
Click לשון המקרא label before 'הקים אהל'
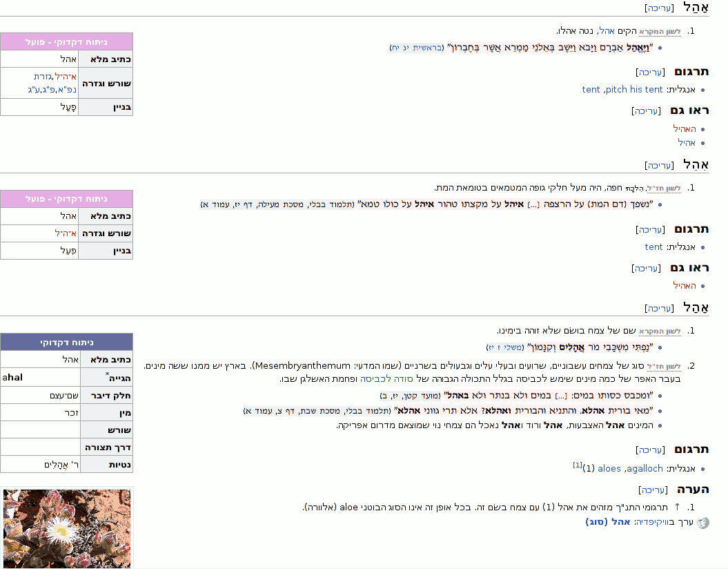tap(660, 32)
